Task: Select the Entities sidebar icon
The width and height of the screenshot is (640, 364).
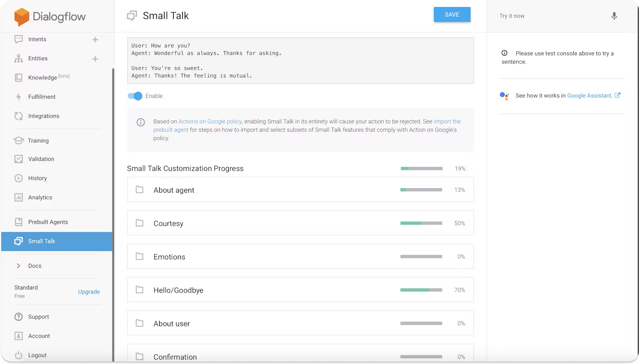Action: pyautogui.click(x=18, y=58)
